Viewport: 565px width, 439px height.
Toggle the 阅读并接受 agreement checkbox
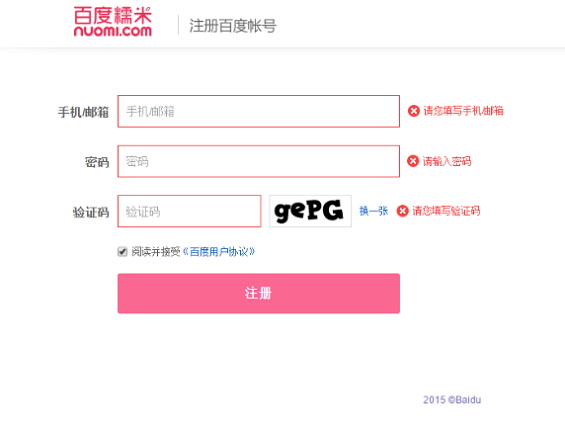coord(123,252)
